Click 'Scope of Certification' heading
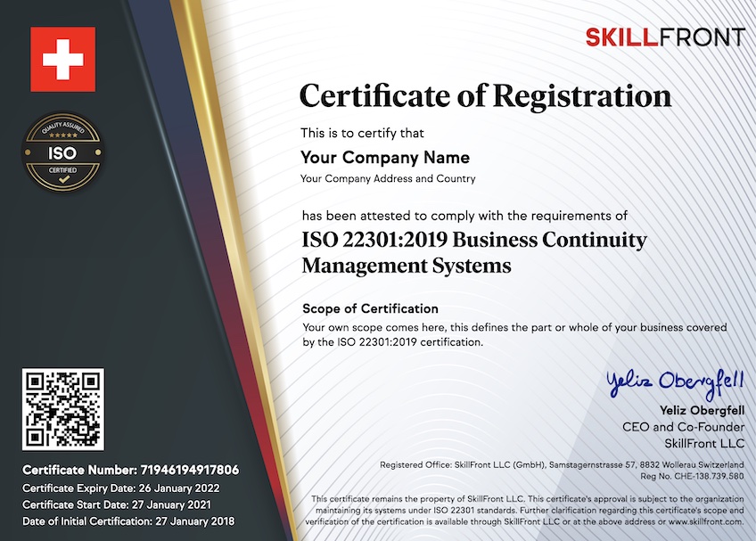 [x=370, y=308]
